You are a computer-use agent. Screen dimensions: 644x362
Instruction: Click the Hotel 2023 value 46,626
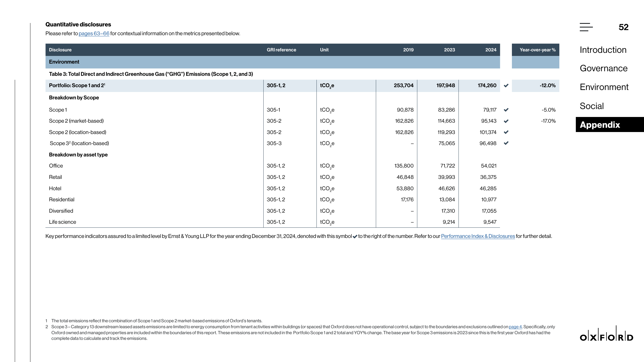(x=447, y=189)
